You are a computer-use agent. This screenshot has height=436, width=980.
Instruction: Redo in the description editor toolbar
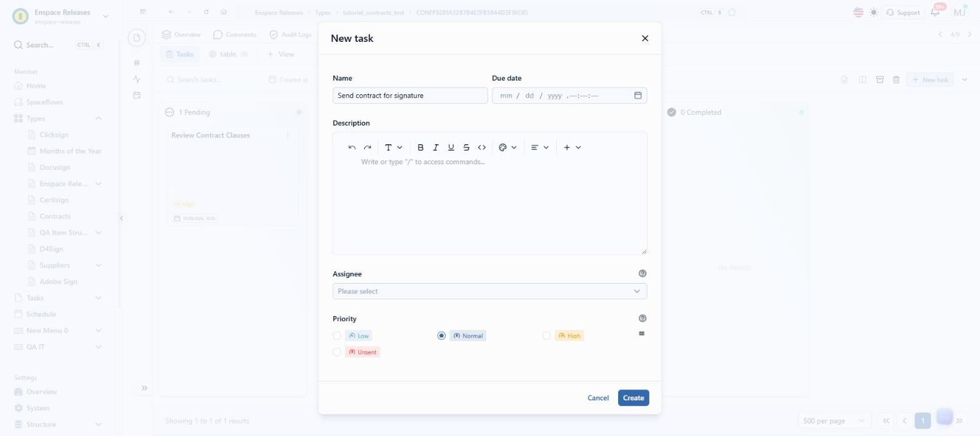367,147
